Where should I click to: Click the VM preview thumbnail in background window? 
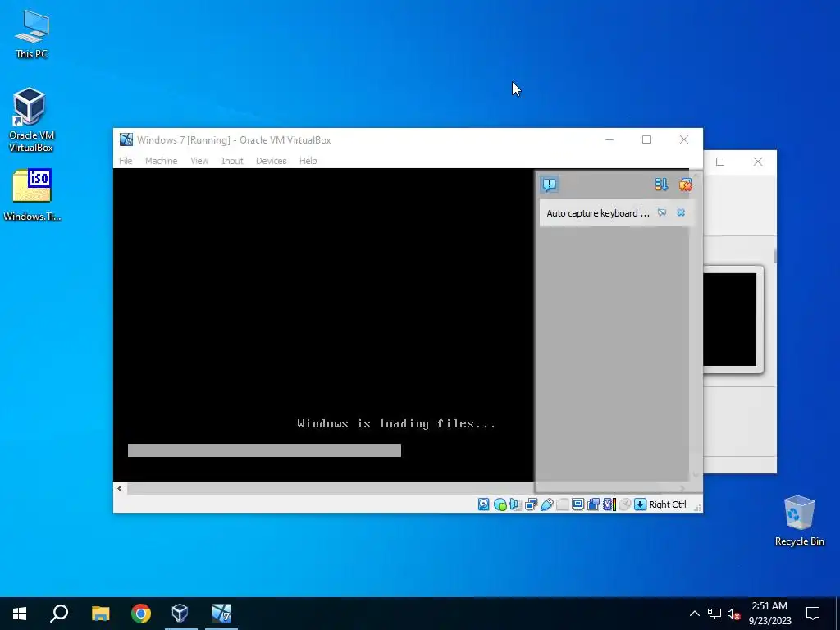click(x=729, y=319)
